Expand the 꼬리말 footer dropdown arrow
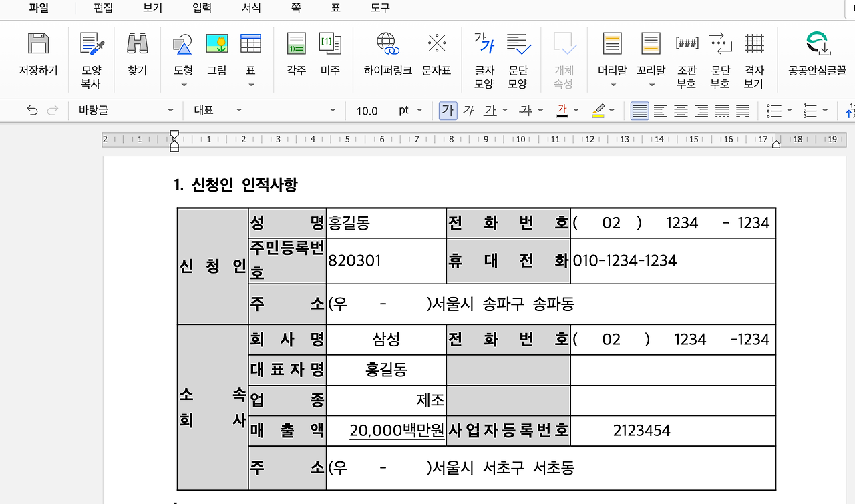This screenshot has height=504, width=855. coord(651,85)
